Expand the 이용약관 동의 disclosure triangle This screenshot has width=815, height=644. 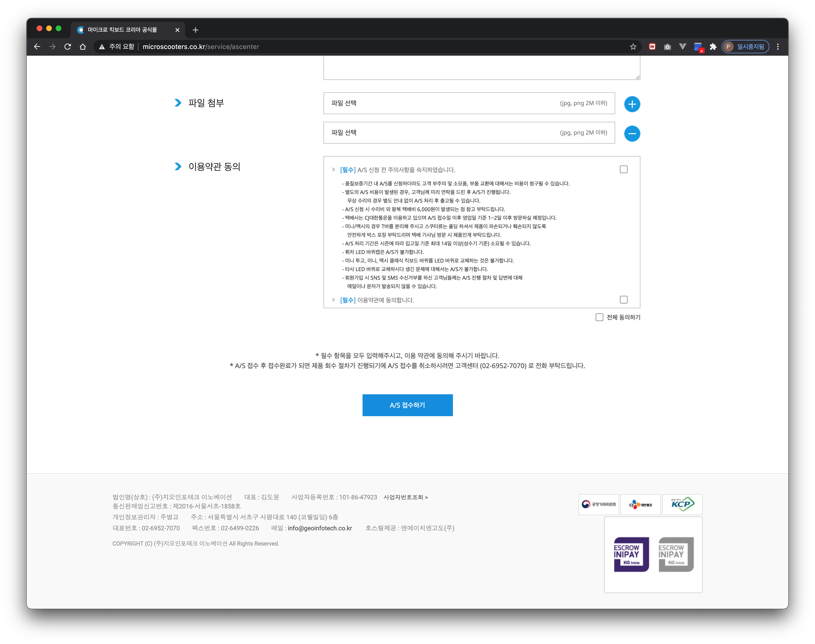333,300
